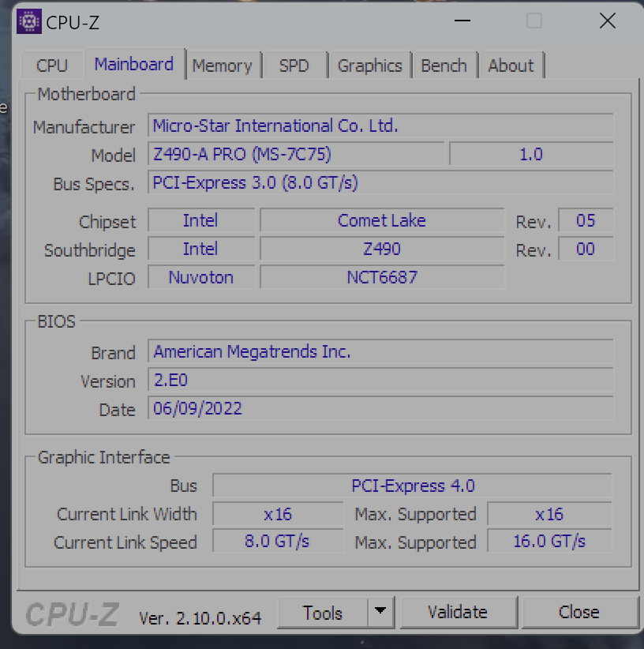Click the Validate button
The height and width of the screenshot is (649, 644).
(459, 612)
